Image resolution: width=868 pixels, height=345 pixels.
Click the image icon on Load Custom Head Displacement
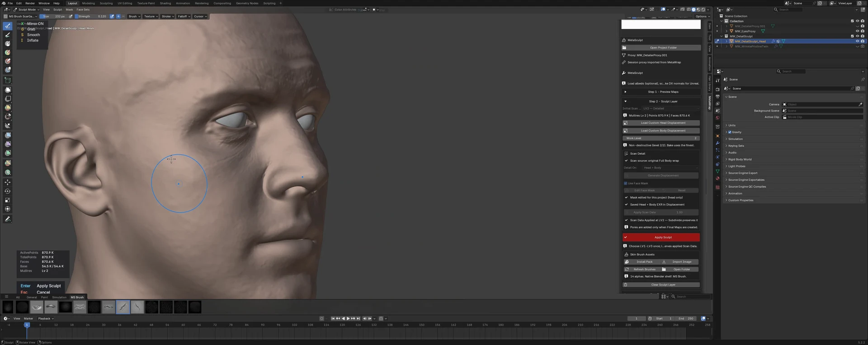tap(626, 123)
